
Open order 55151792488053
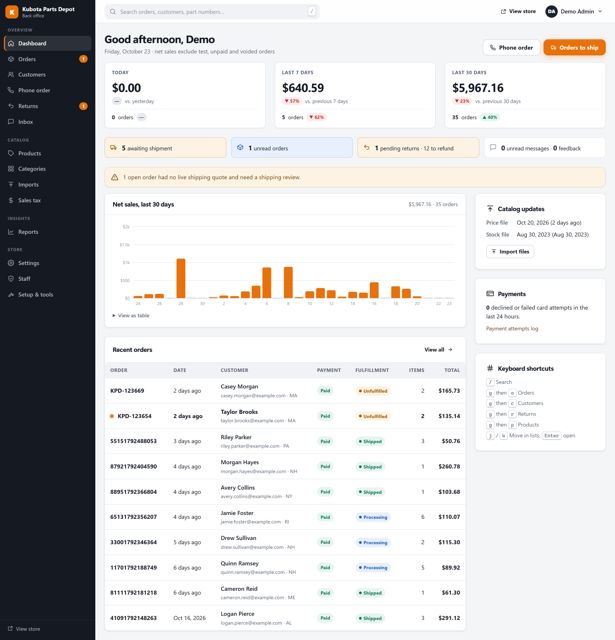click(x=133, y=441)
